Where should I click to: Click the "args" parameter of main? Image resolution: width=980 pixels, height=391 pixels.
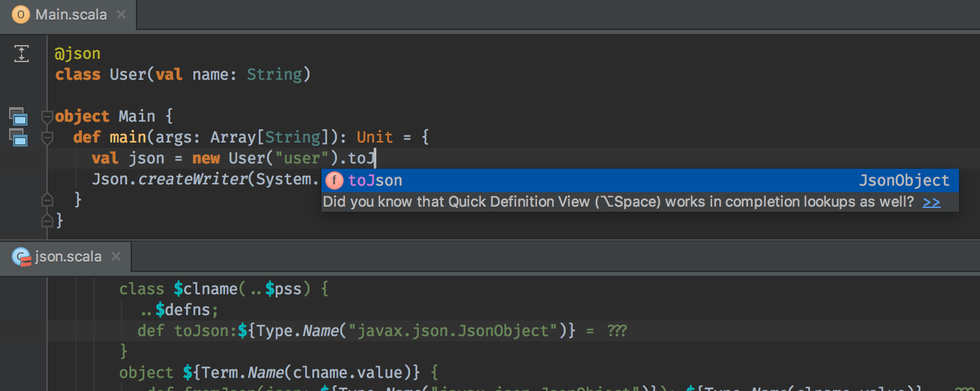point(174,137)
